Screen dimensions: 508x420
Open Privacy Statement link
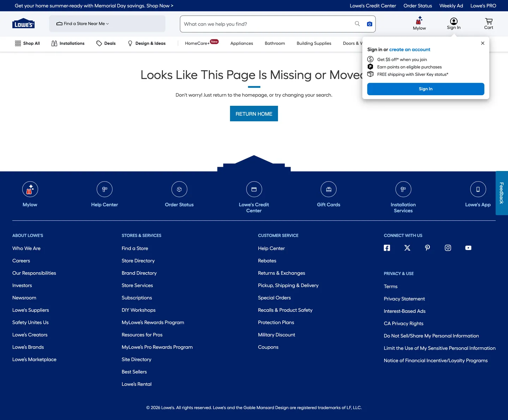pos(404,299)
